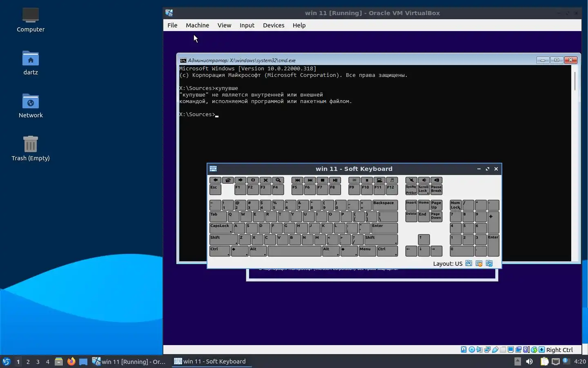Click the cmd.exe window vertical scrollbar
The image size is (588, 368).
pos(575,163)
